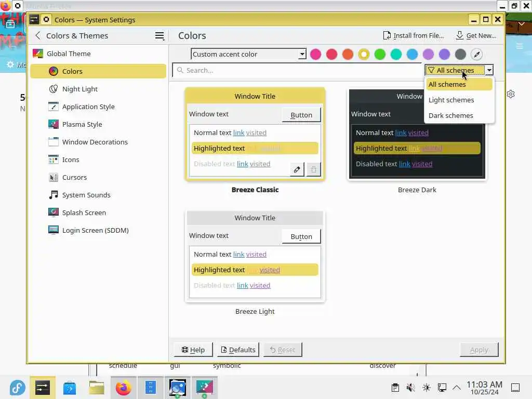Select the red accent color swatch
This screenshot has width=532, height=399.
click(x=331, y=54)
